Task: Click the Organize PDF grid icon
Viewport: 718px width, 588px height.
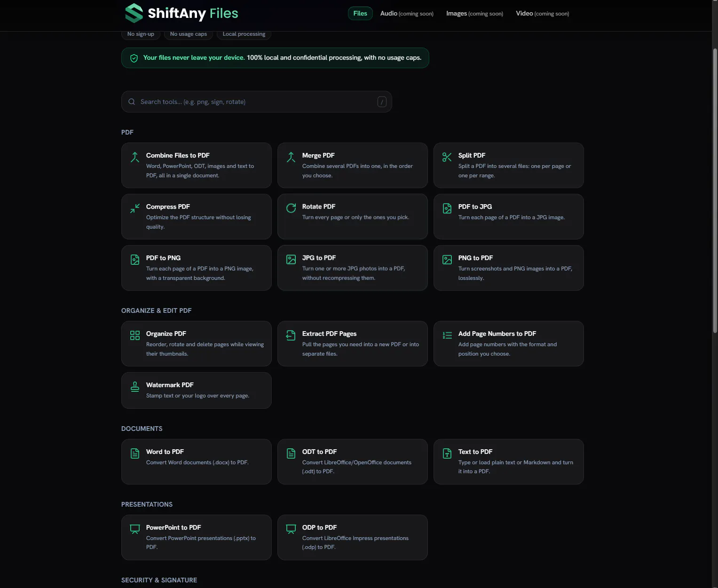Action: [x=135, y=335]
